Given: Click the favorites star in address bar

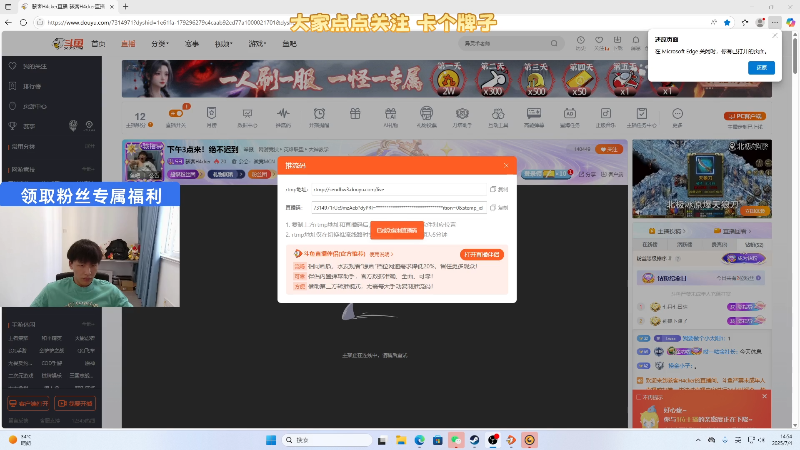Looking at the screenshot, I should pyautogui.click(x=727, y=22).
